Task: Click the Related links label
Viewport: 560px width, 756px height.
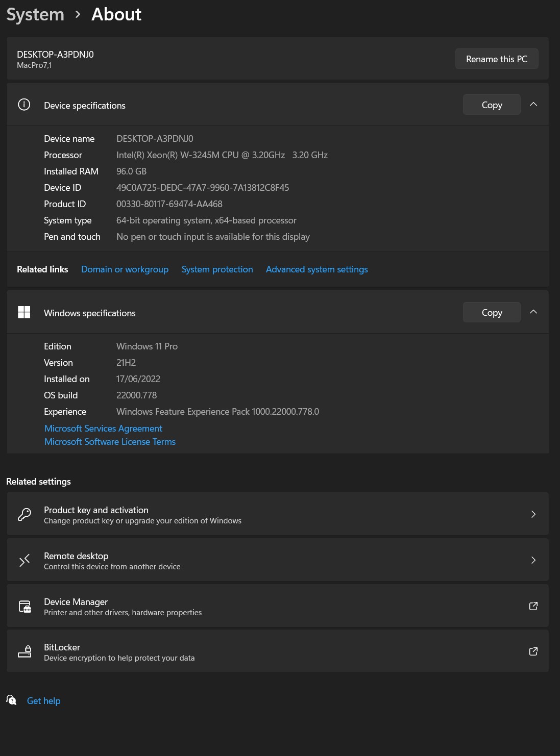Action: click(42, 269)
